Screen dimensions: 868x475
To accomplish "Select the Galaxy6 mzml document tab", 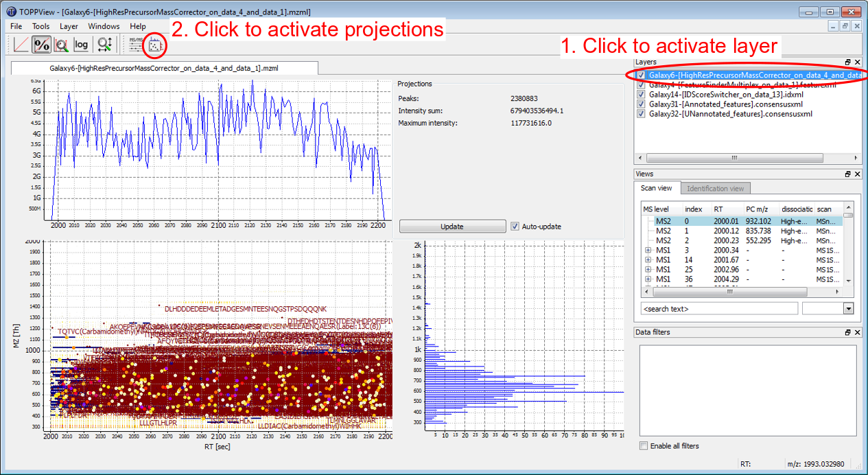I will (x=165, y=68).
